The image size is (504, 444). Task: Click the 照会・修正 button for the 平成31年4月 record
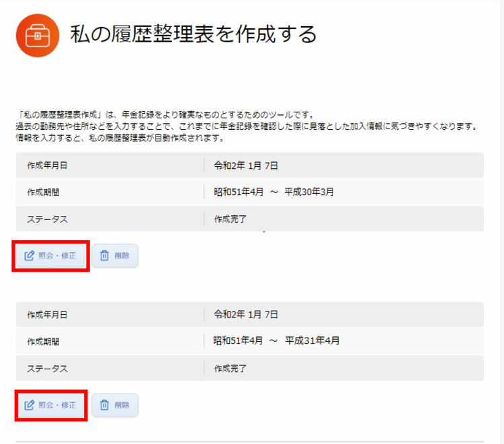[x=50, y=405]
